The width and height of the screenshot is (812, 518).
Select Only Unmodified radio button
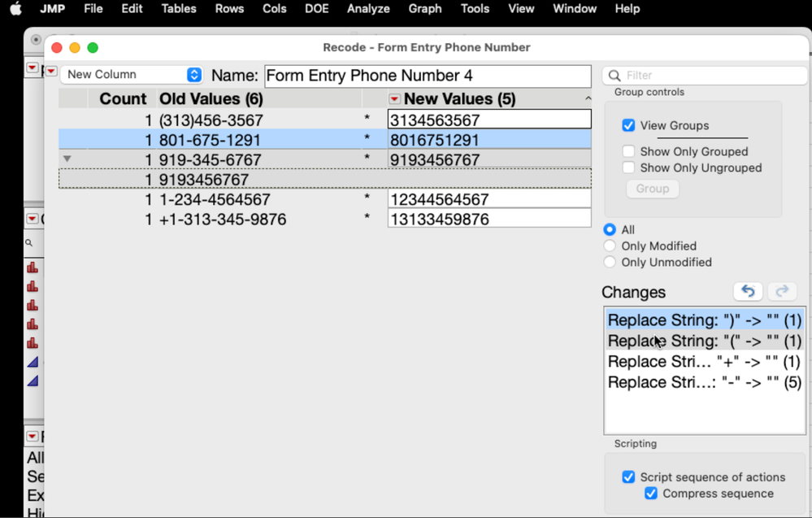610,262
